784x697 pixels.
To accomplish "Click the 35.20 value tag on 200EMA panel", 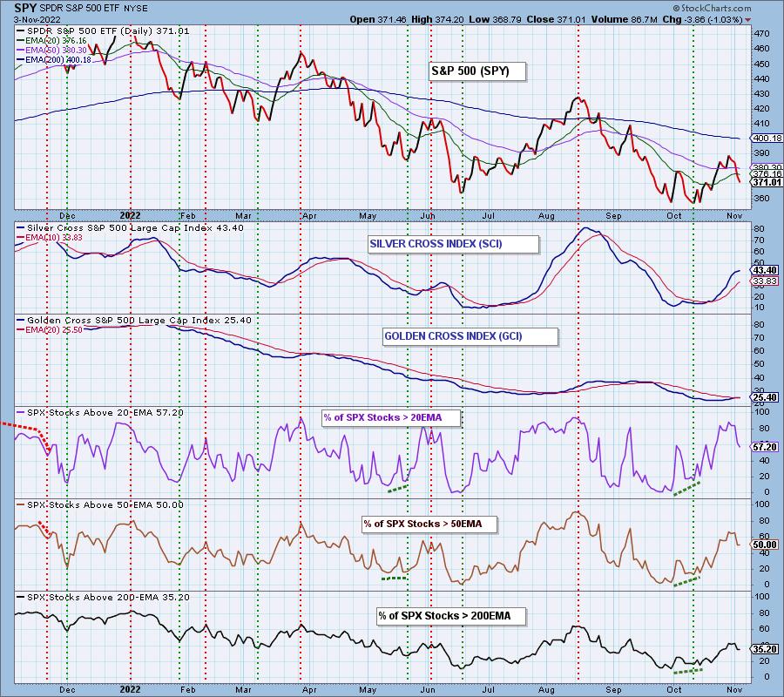I will pyautogui.click(x=765, y=649).
